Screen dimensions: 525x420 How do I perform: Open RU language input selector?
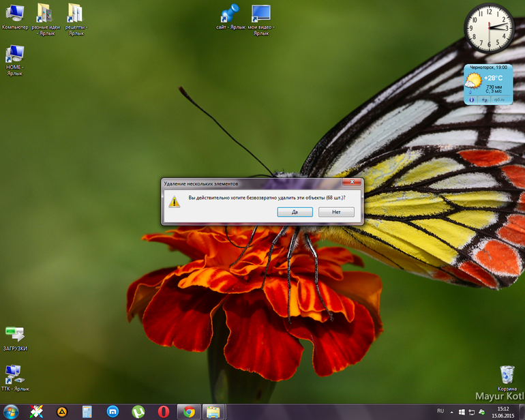click(x=440, y=411)
